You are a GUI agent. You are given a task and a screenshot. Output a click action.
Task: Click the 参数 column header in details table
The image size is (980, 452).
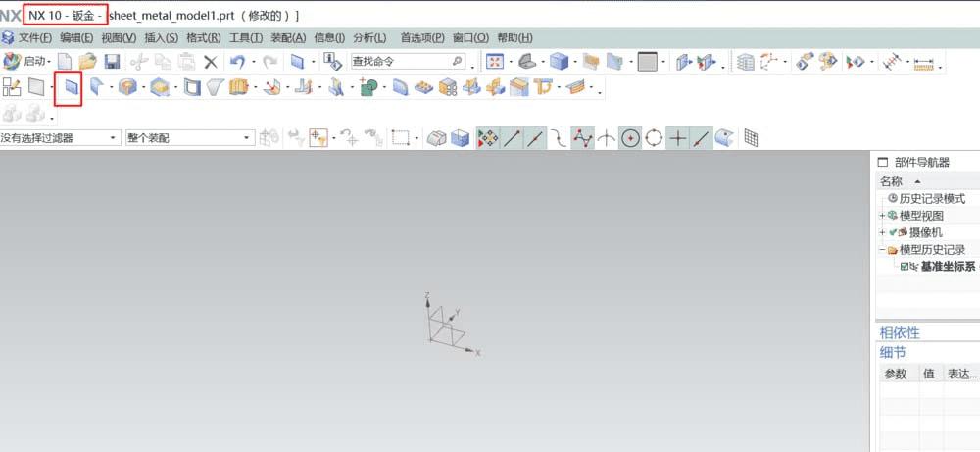[898, 374]
